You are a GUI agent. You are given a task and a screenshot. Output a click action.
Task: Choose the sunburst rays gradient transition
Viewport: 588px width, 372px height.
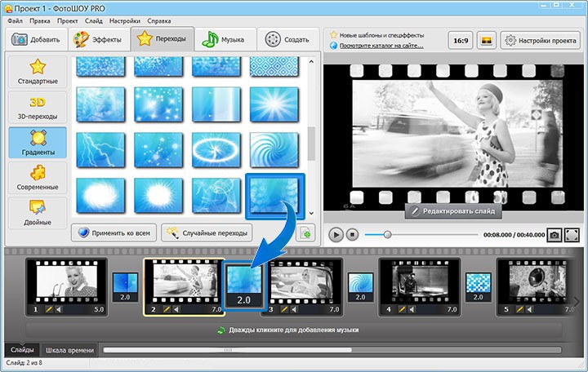[x=274, y=104]
